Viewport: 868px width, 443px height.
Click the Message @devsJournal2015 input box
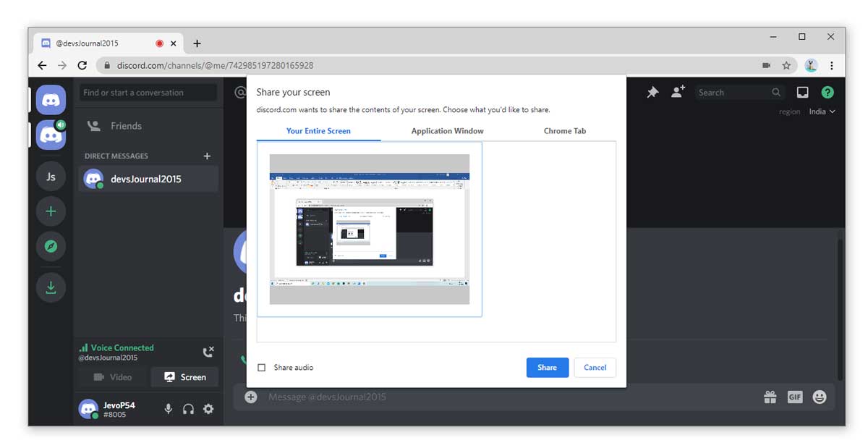506,397
